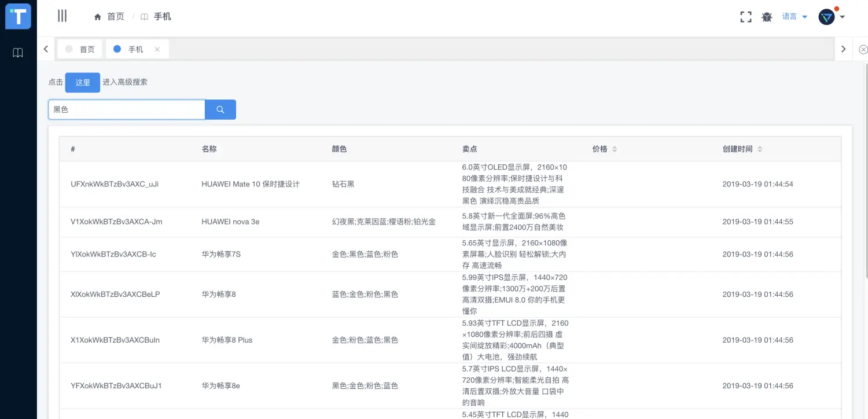This screenshot has width=868, height=419.
Task: Click the 颜色 column header
Action: (339, 149)
